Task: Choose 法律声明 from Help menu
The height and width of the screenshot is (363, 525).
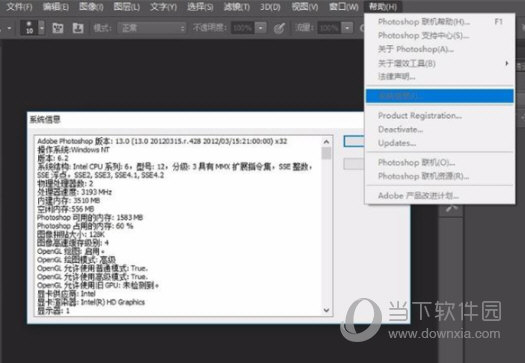Action: (x=440, y=77)
